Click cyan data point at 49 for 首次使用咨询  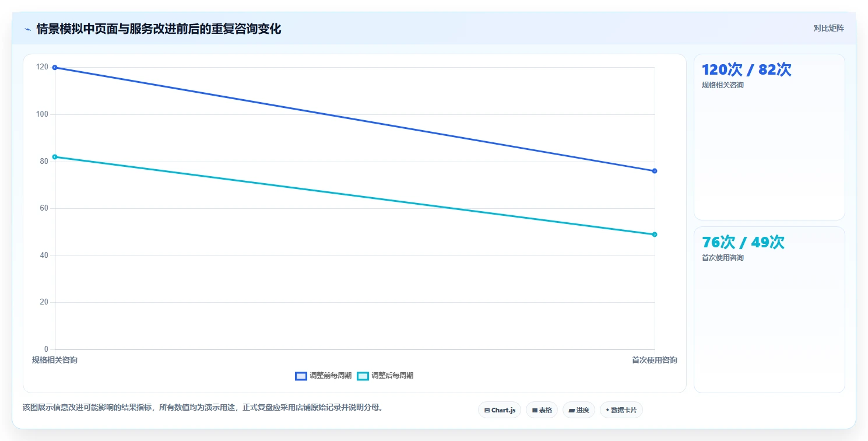pyautogui.click(x=655, y=235)
